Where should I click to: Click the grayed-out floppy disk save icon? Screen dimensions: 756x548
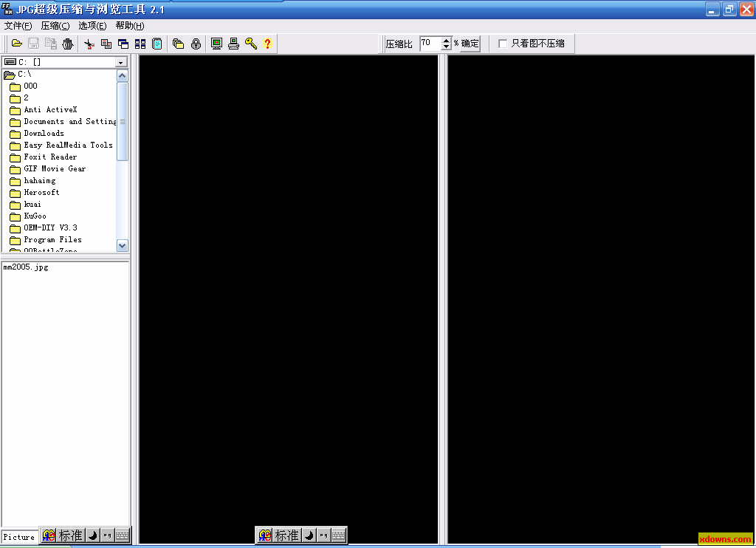tap(34, 44)
